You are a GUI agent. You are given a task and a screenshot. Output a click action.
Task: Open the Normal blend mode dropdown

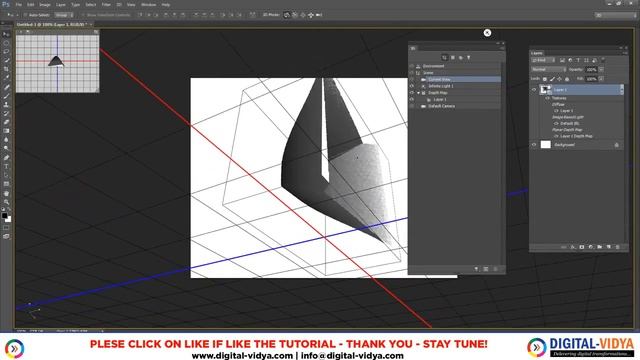pyautogui.click(x=548, y=69)
